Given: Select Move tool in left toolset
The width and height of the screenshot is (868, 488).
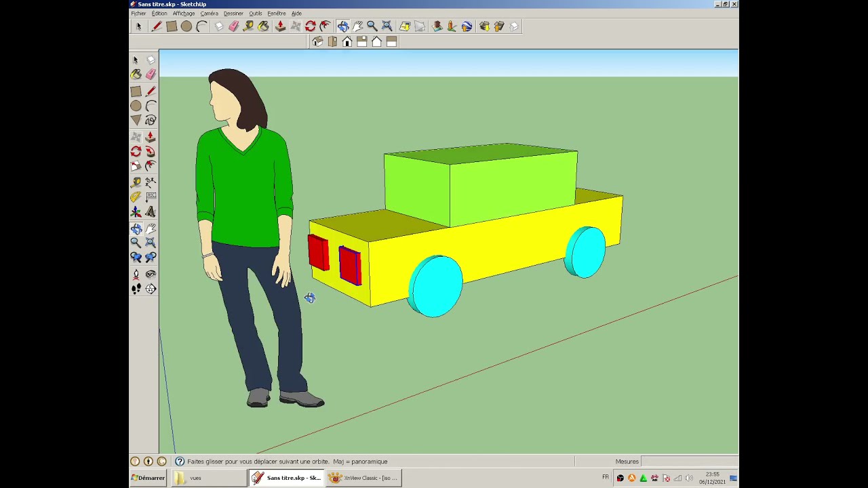Looking at the screenshot, I should coord(136,137).
